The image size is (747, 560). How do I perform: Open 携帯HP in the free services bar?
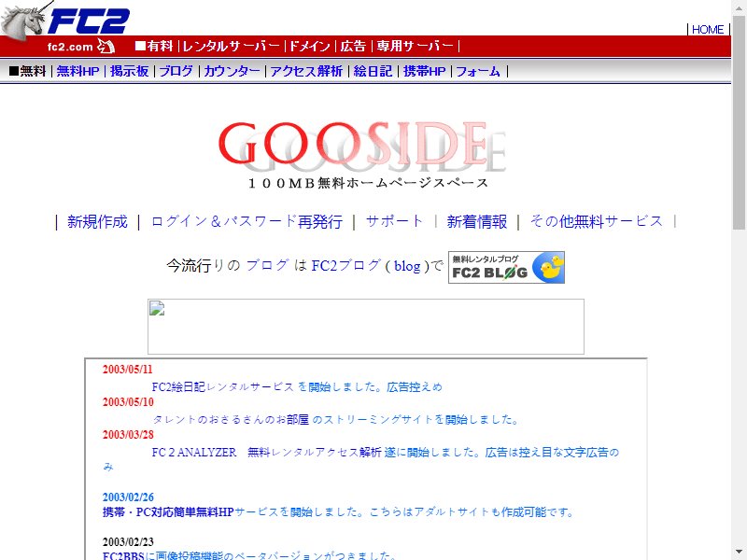(x=425, y=72)
